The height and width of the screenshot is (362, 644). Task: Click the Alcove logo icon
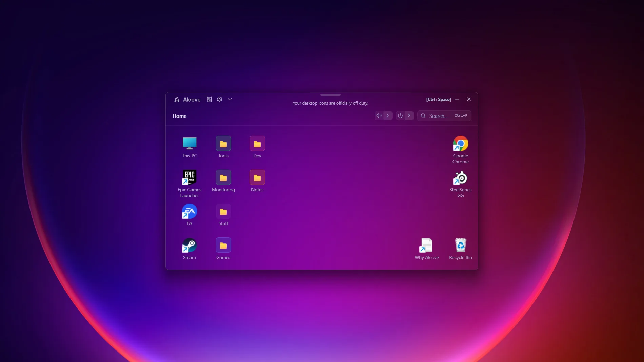tap(177, 99)
